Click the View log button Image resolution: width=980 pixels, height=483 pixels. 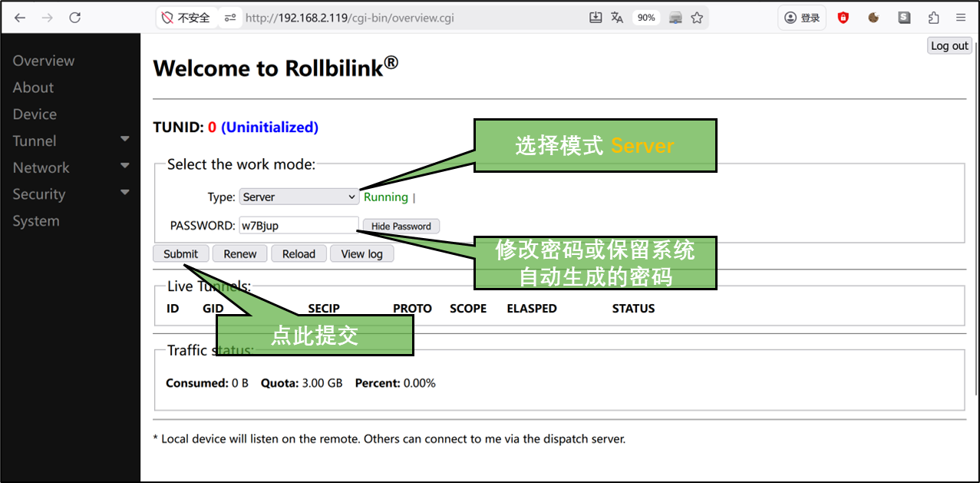coord(361,254)
